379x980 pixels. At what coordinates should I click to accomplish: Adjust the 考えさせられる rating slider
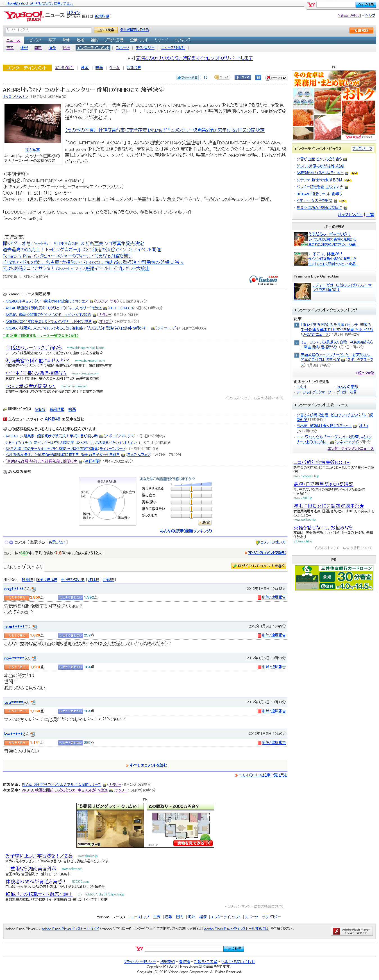tap(191, 488)
